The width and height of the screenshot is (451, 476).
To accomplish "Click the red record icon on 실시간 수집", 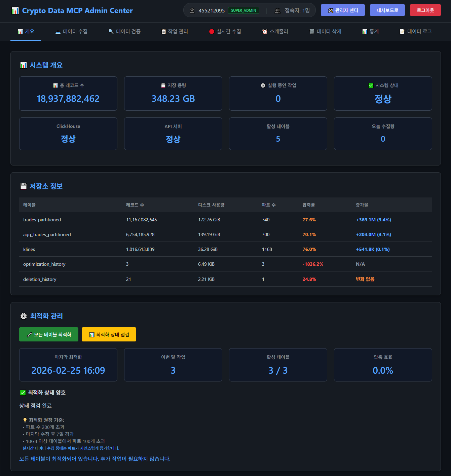I will pyautogui.click(x=212, y=32).
